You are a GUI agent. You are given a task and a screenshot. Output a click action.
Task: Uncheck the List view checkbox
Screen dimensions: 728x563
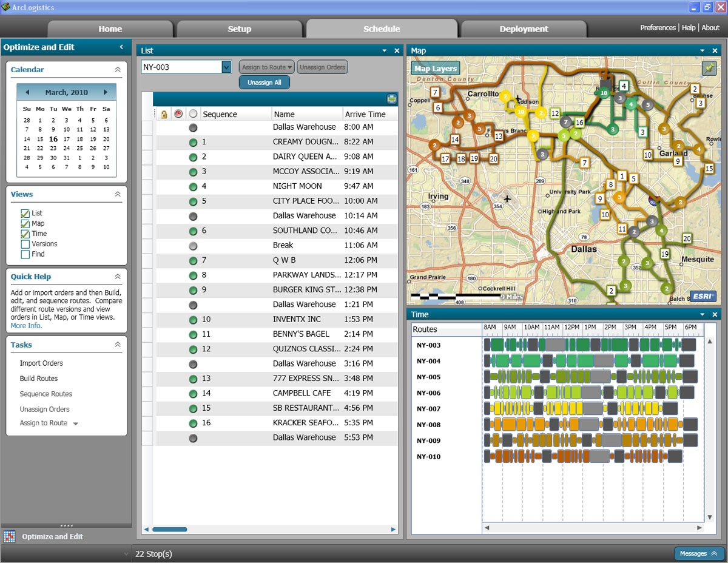pos(25,214)
